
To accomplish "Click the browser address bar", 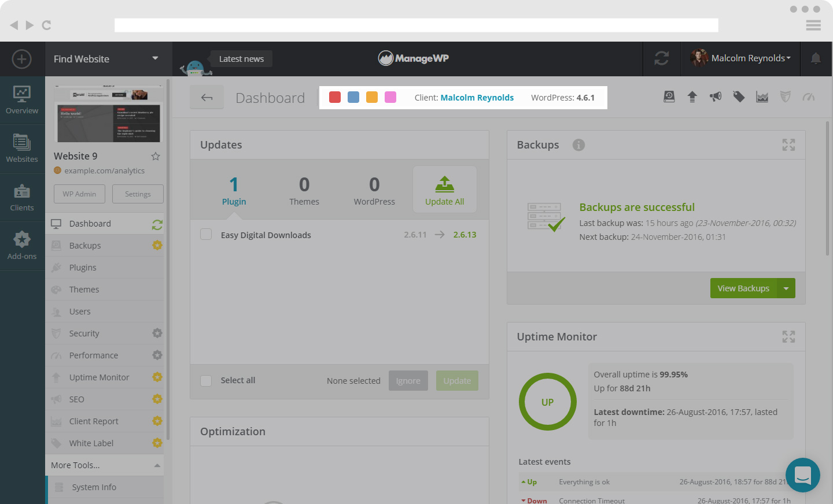I will [417, 25].
